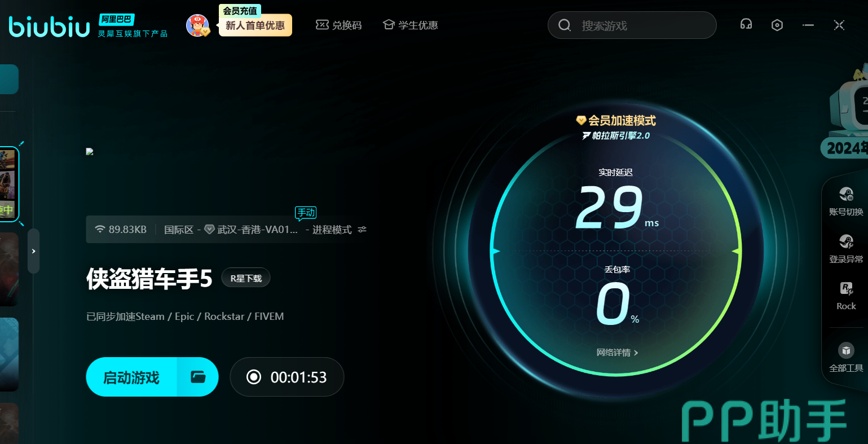Open 全部工具 all tools box
This screenshot has width=868, height=444.
[x=846, y=358]
